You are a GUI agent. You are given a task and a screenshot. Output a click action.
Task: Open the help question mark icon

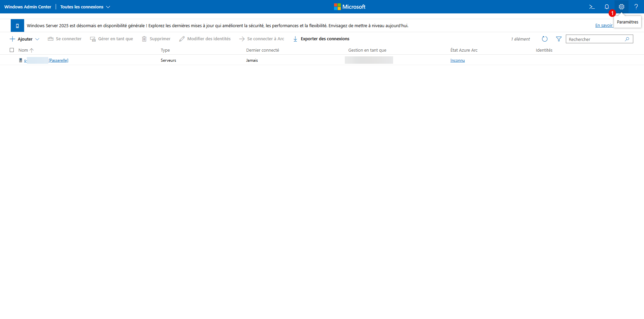[x=636, y=7]
